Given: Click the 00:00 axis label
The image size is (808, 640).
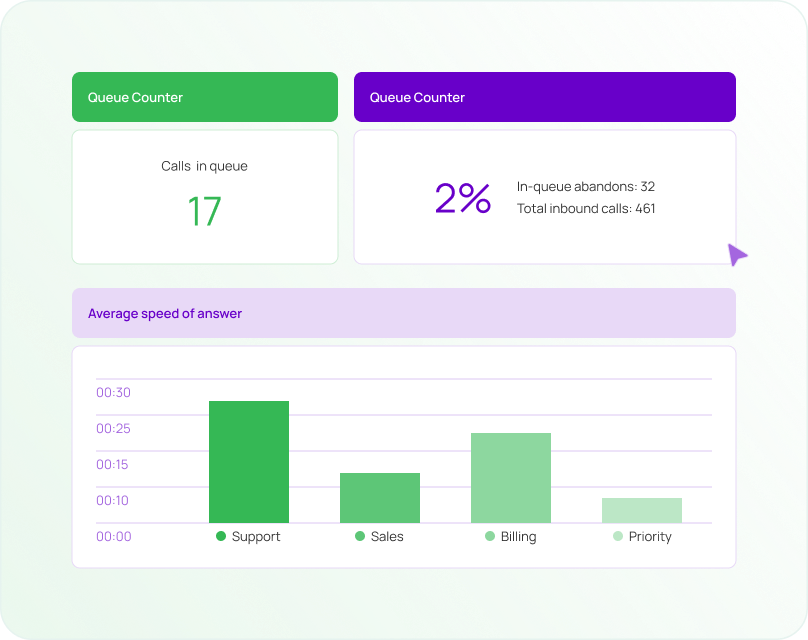Looking at the screenshot, I should coord(113,536).
